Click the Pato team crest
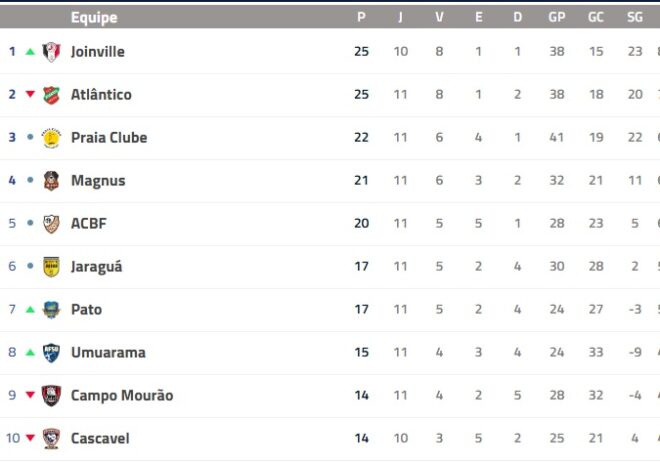 [51, 310]
